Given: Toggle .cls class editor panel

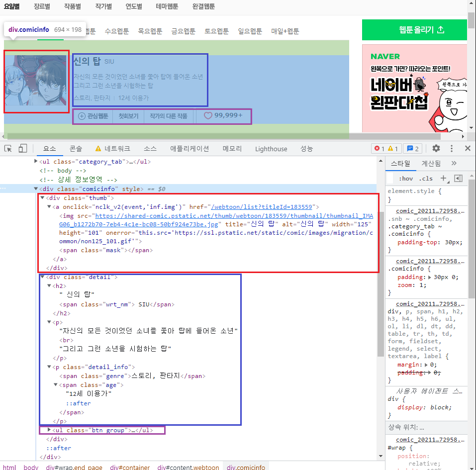Looking at the screenshot, I should tap(426, 179).
